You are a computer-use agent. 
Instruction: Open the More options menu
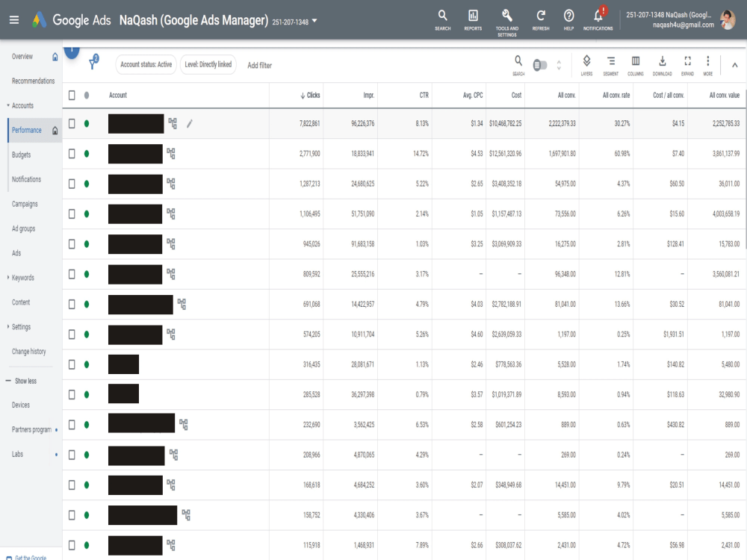pyautogui.click(x=708, y=65)
